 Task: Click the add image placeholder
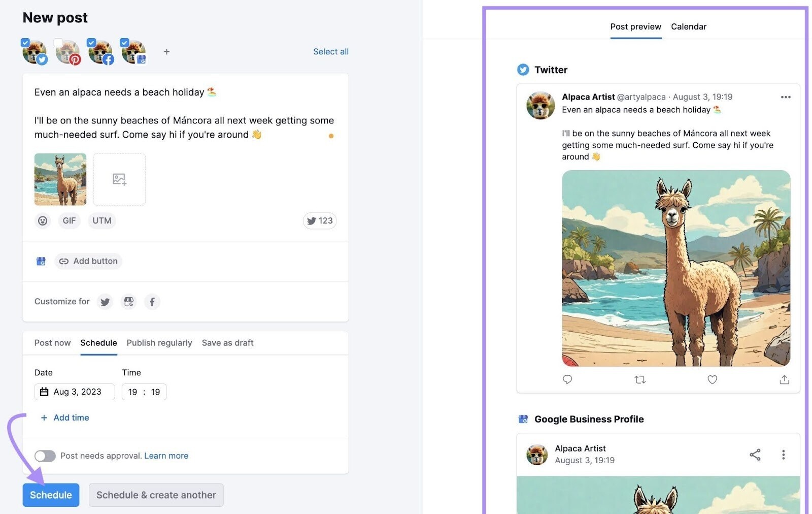[x=119, y=179]
